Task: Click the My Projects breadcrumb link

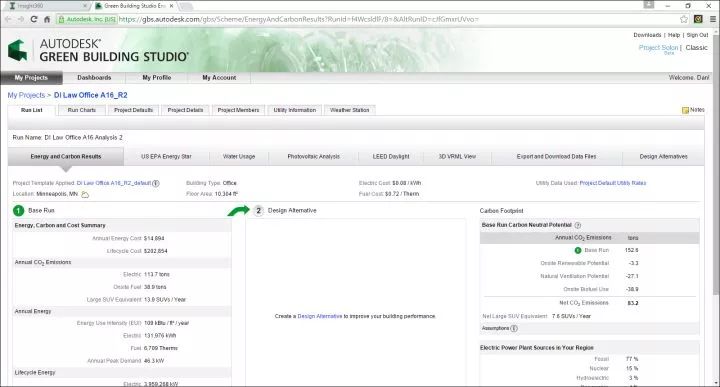Action: pyautogui.click(x=26, y=95)
